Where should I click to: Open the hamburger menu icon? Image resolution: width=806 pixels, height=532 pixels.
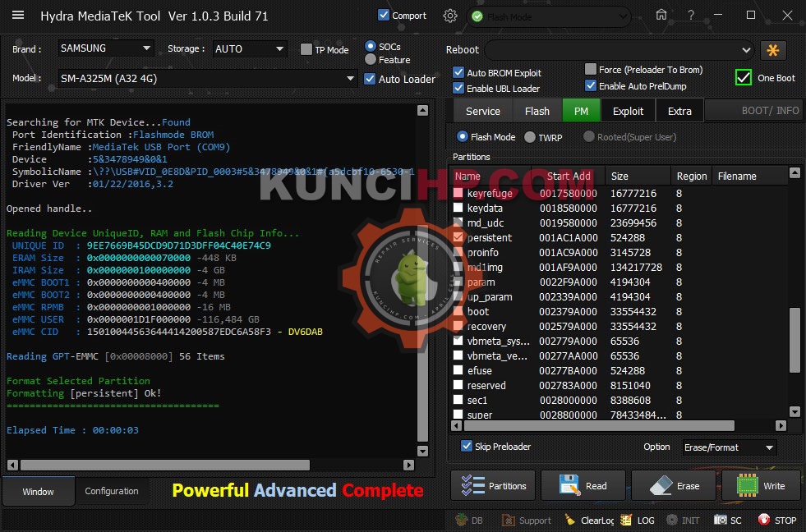tap(18, 16)
